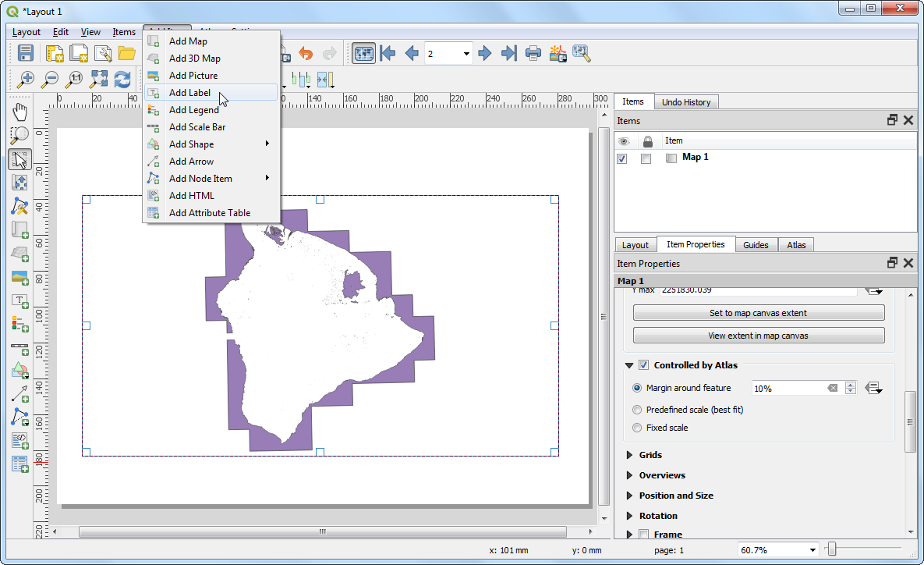Click the Edit Nodes Item tool
Viewport: 924px width, 565px height.
(20, 206)
